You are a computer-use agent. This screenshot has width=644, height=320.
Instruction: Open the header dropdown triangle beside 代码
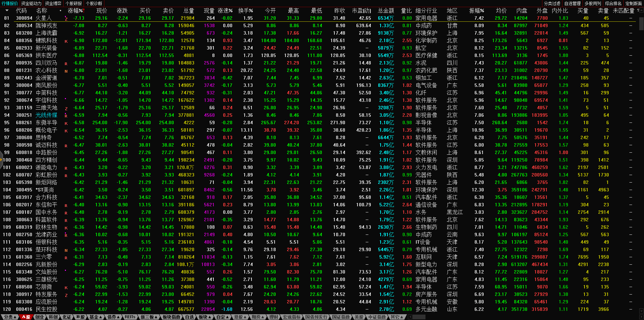[x=7, y=11]
